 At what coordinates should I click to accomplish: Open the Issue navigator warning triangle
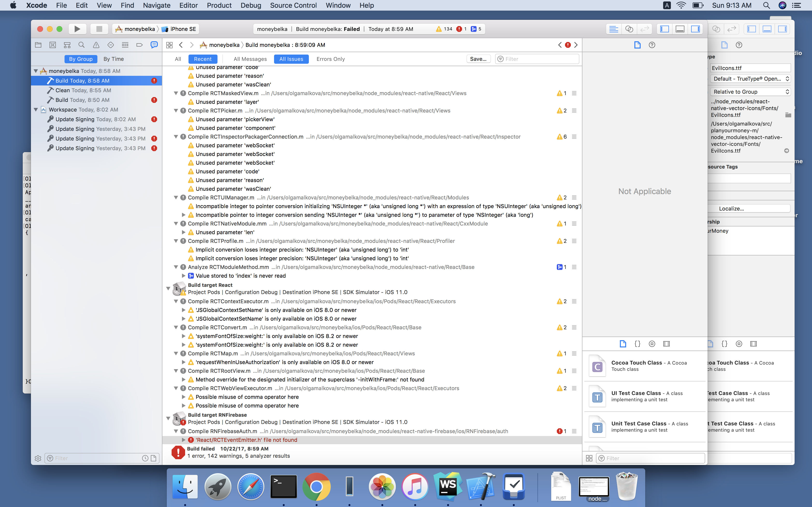(96, 45)
